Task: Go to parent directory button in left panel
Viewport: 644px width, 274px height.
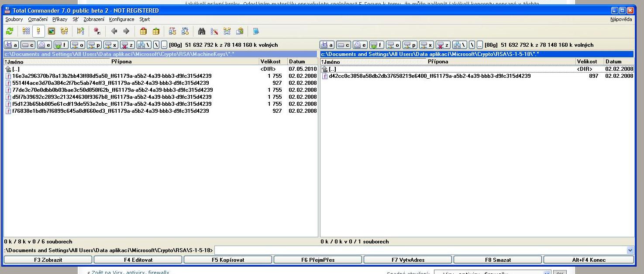Action: [164, 45]
